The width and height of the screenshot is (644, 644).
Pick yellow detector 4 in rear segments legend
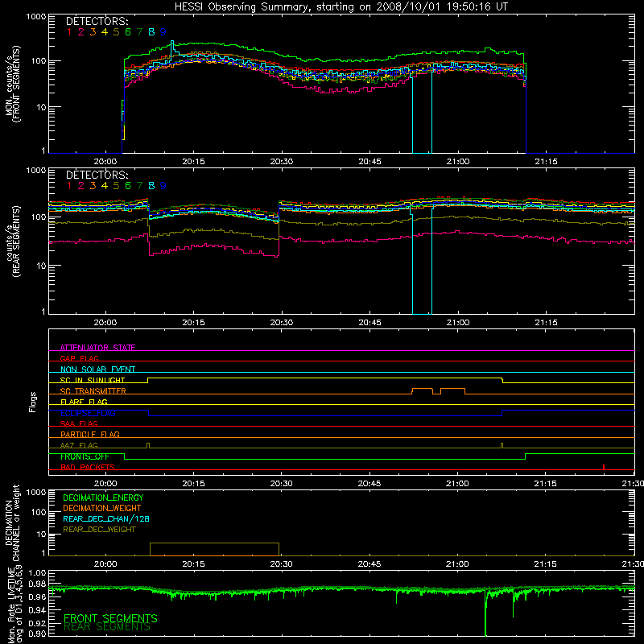pyautogui.click(x=105, y=186)
